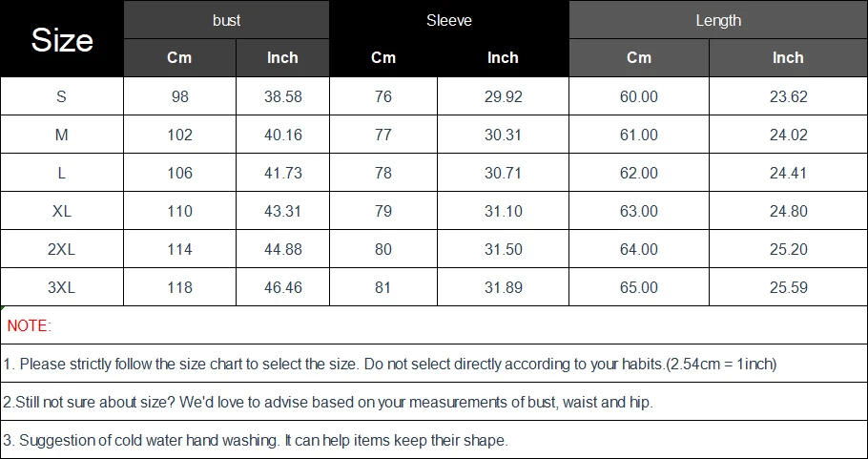This screenshot has width=868, height=459.
Task: Click the Size header cell
Action: [x=62, y=39]
